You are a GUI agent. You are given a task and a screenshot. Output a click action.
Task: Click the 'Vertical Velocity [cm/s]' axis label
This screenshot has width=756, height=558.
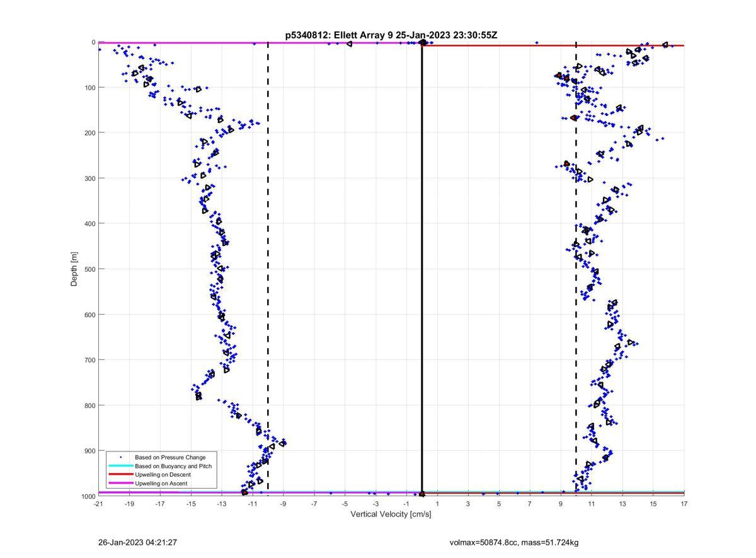click(x=391, y=514)
